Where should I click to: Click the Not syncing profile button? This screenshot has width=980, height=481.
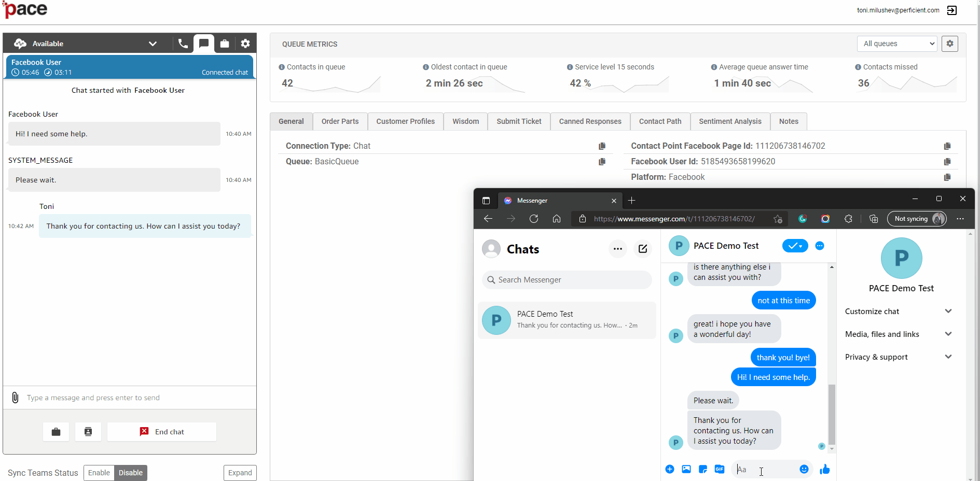coord(917,219)
